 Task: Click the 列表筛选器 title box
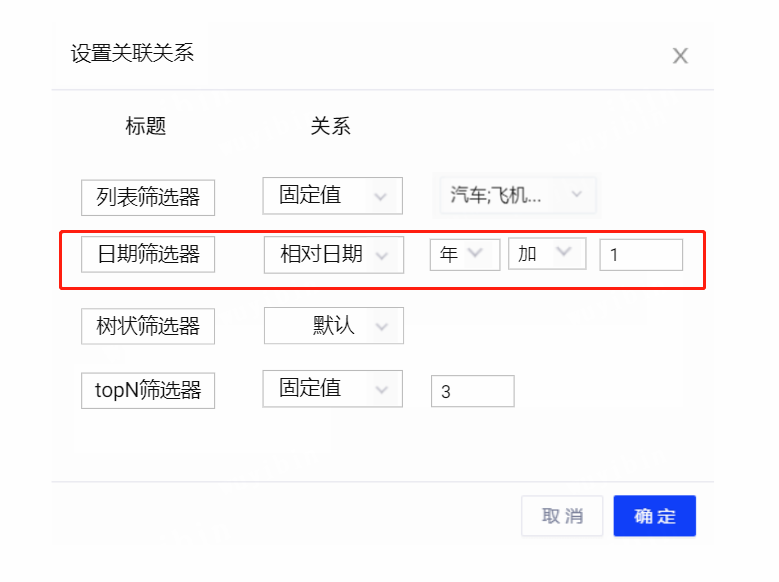point(148,197)
